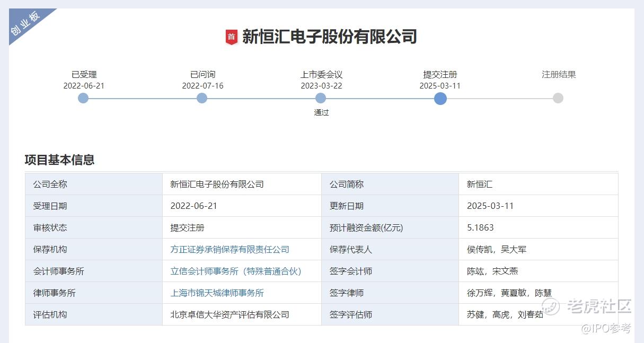Click the 签字评估师 label cell

(x=390, y=314)
